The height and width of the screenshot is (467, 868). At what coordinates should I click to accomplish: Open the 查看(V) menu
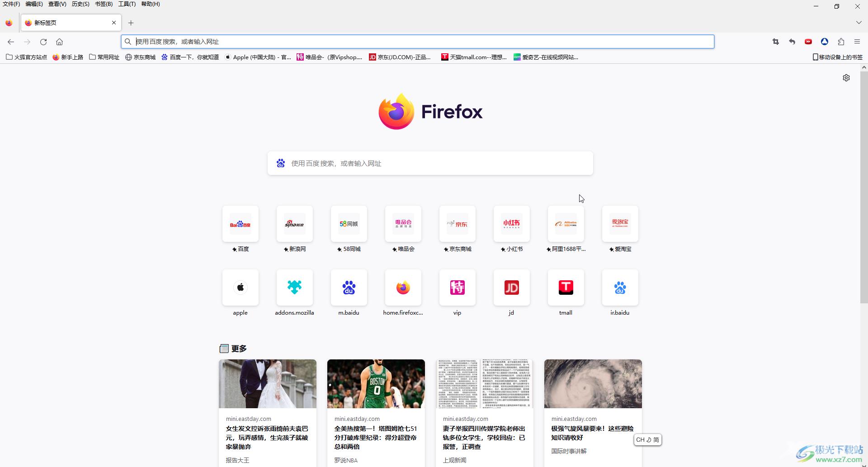(57, 4)
